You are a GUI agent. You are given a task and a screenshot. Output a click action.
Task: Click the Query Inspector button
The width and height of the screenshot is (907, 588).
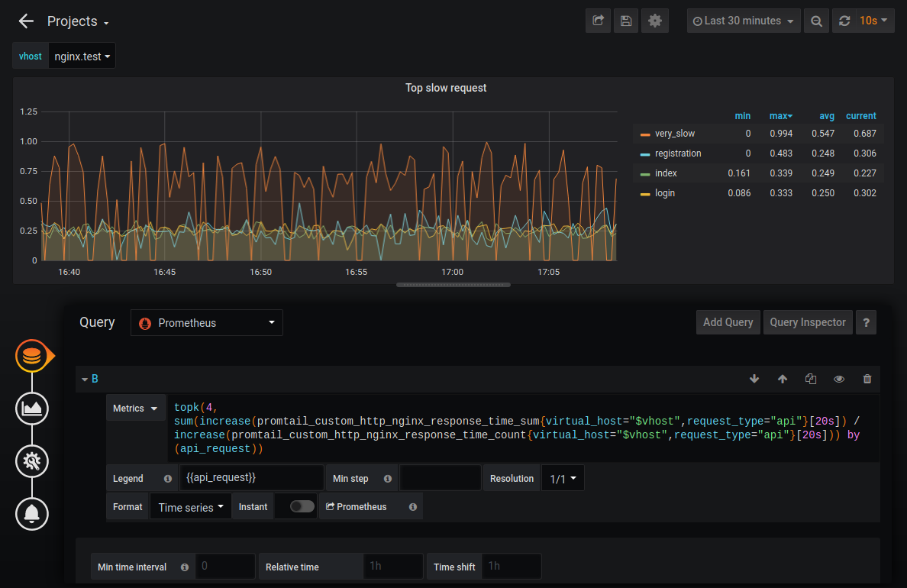click(807, 322)
